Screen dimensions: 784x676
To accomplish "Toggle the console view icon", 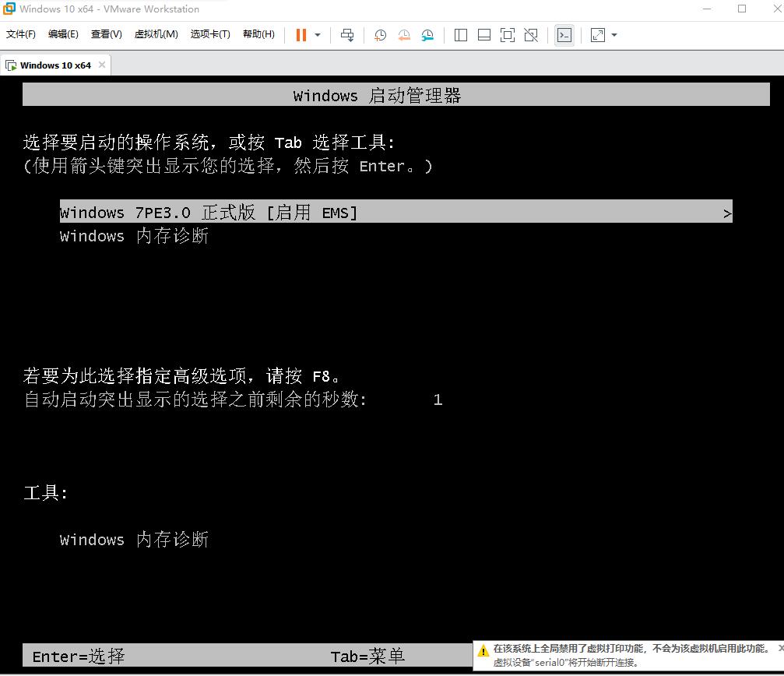I will coord(564,35).
